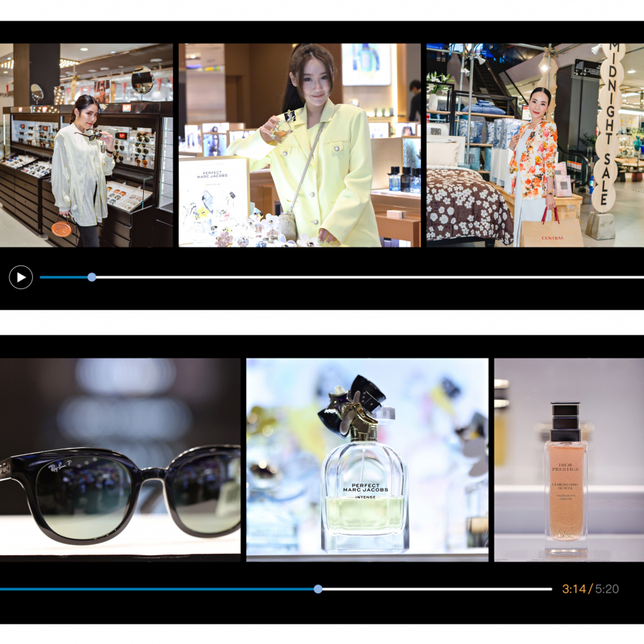Viewport: 644px width, 644px height.
Task: Open the Dior Prestige bottle photo
Action: click(x=569, y=460)
